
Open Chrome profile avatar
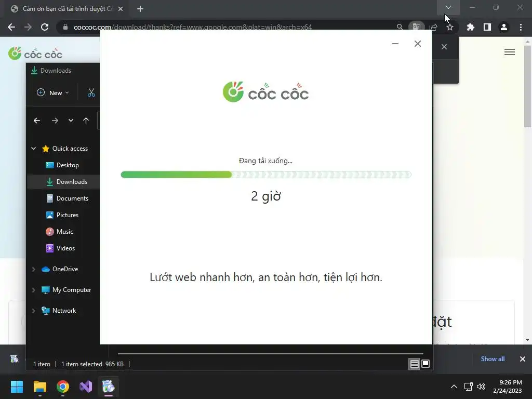tap(504, 27)
